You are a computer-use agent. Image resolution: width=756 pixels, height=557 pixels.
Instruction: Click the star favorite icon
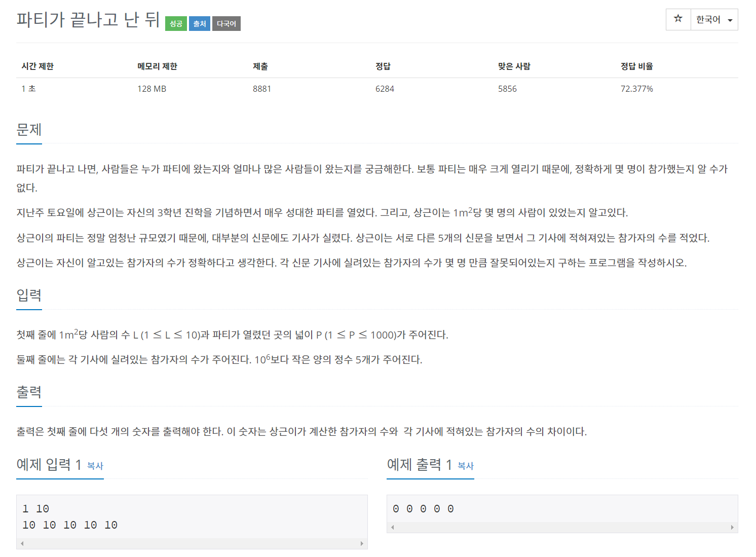(678, 19)
